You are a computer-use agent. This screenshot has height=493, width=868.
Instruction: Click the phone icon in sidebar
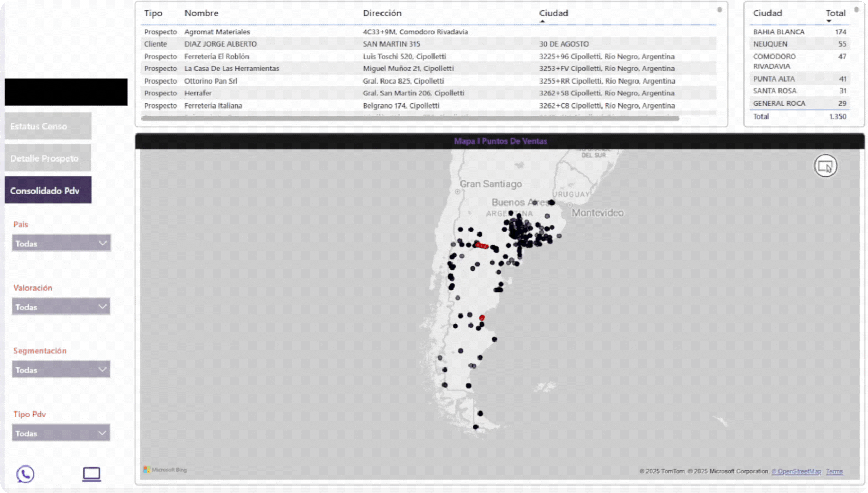(x=25, y=474)
